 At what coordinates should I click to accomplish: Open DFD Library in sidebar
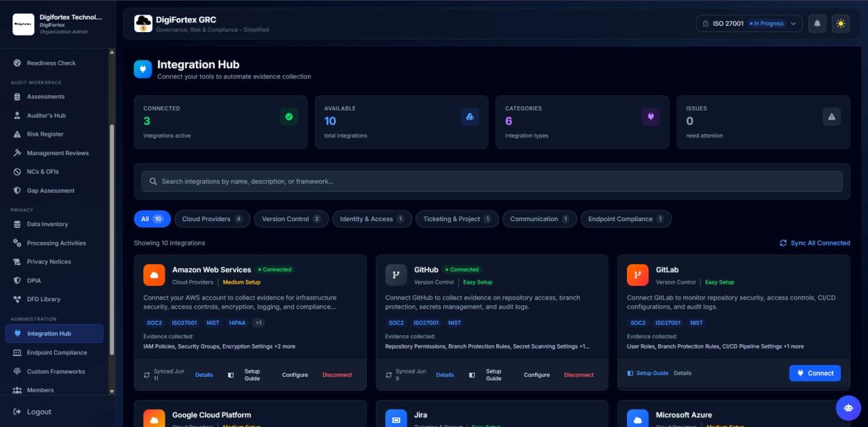coord(54,300)
